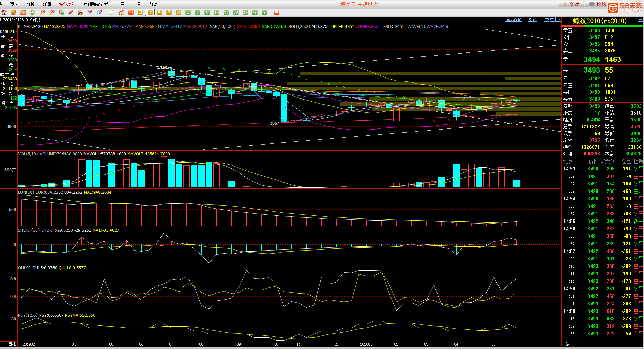Switch to 4hr period
The width and height of the screenshot is (644, 349).
(x=255, y=12)
